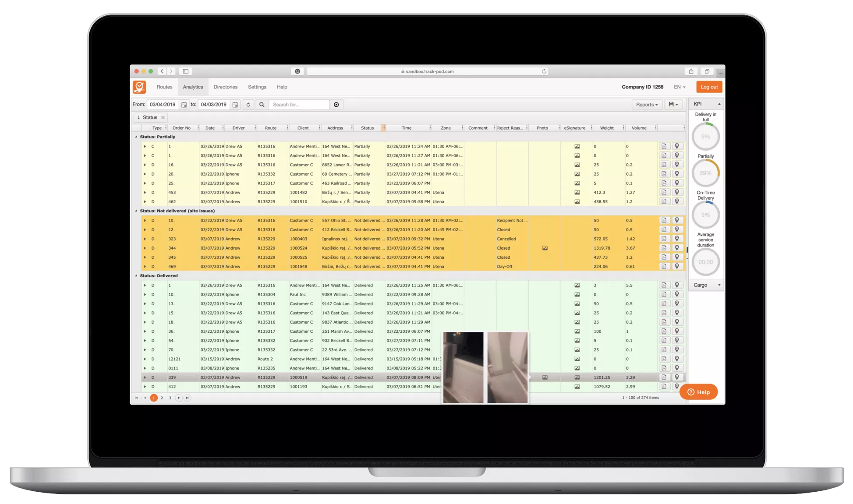This screenshot has width=853, height=504.
Task: View eSignature icon for order 12121 row
Action: (x=577, y=359)
